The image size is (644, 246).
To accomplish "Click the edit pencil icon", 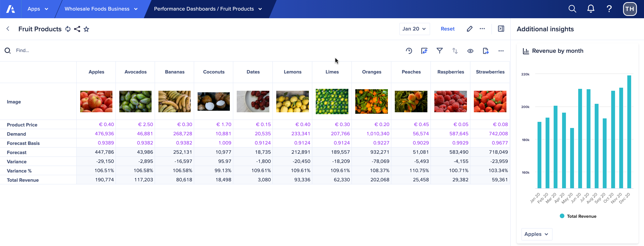I will click(x=469, y=29).
